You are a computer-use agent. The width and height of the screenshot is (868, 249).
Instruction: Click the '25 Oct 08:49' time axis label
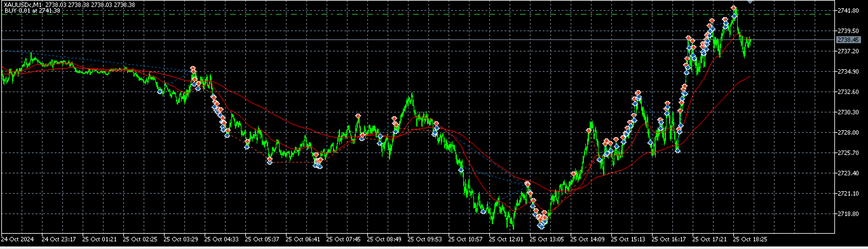[x=384, y=239]
